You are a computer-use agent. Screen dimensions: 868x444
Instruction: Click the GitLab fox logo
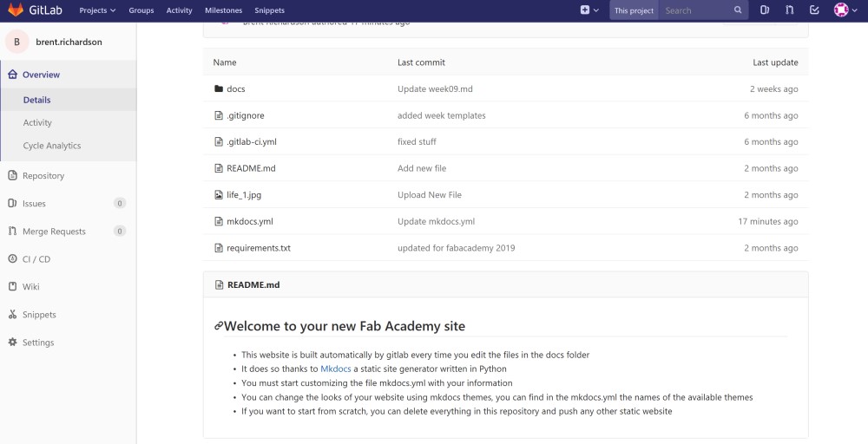coord(16,10)
